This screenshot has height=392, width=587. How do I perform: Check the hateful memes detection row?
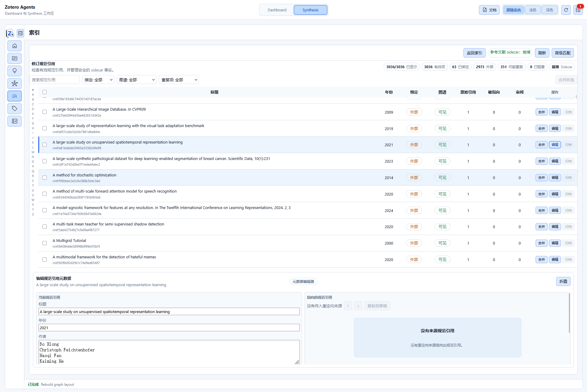point(45,260)
